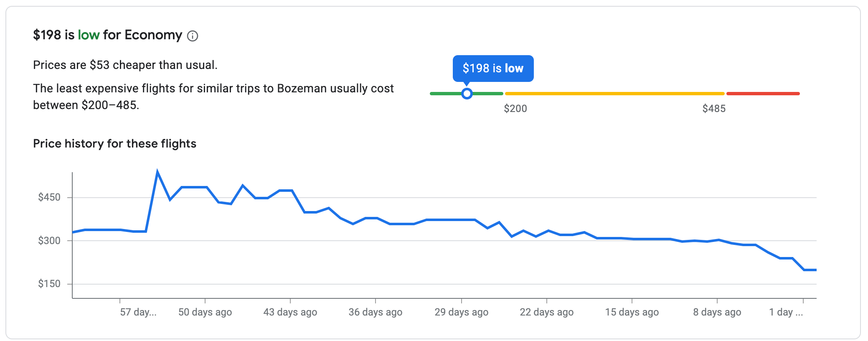This screenshot has width=868, height=341.
Task: Click the $200 range label
Action: 515,109
